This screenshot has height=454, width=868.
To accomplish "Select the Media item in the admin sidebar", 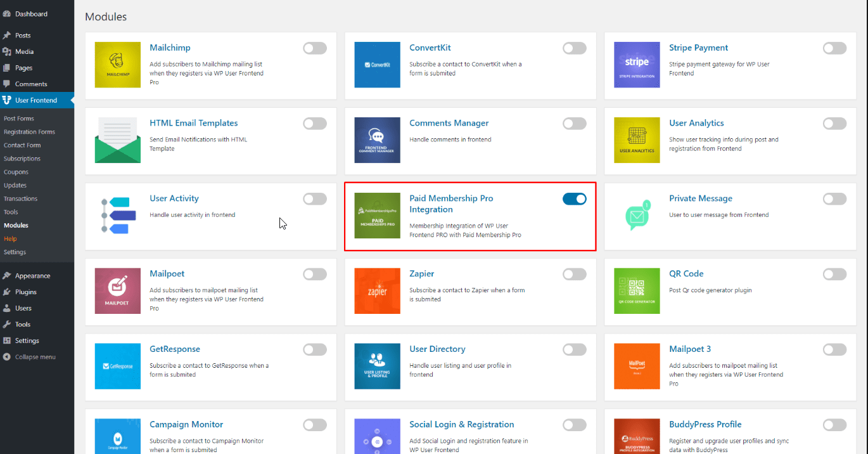I will [22, 51].
